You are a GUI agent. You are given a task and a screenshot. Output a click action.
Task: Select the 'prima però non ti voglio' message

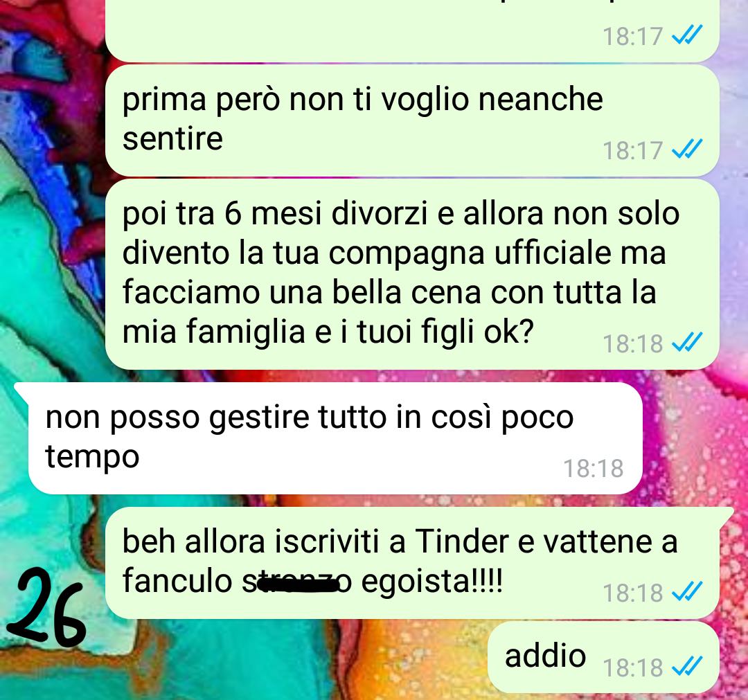coord(412,120)
